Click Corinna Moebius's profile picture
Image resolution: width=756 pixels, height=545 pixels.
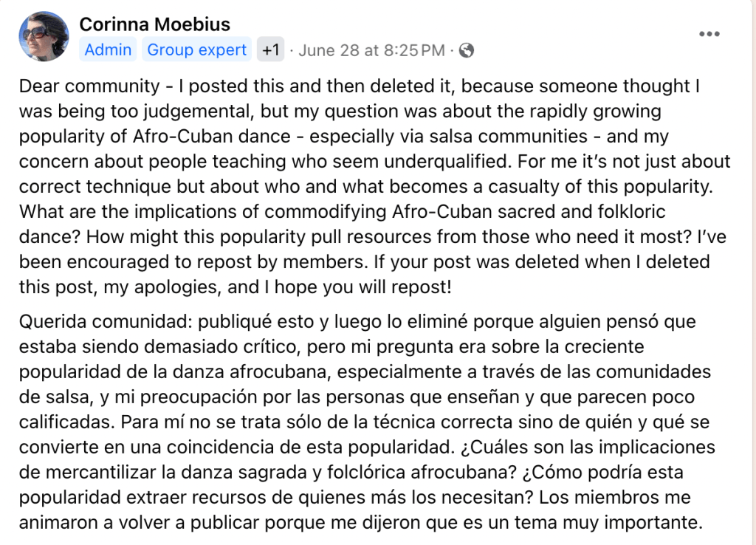point(45,36)
